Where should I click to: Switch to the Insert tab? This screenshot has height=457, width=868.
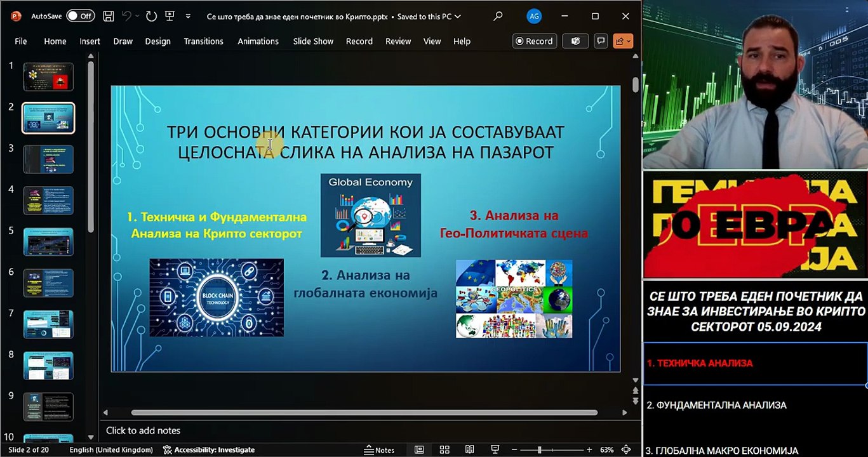tap(90, 41)
